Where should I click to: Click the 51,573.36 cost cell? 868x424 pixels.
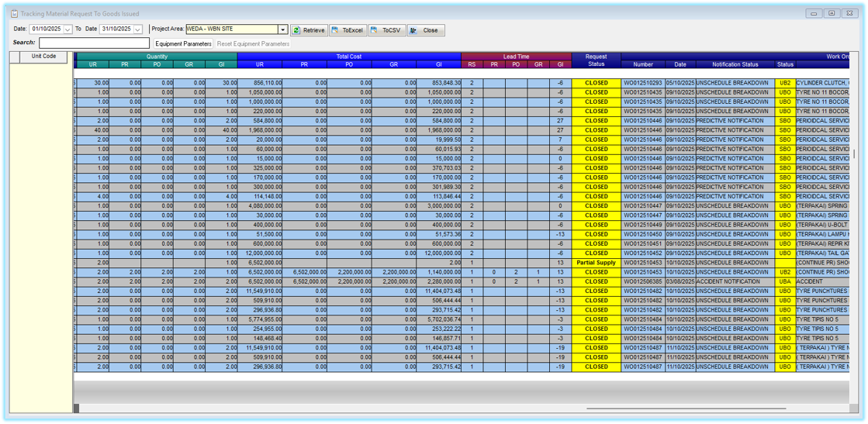click(439, 234)
